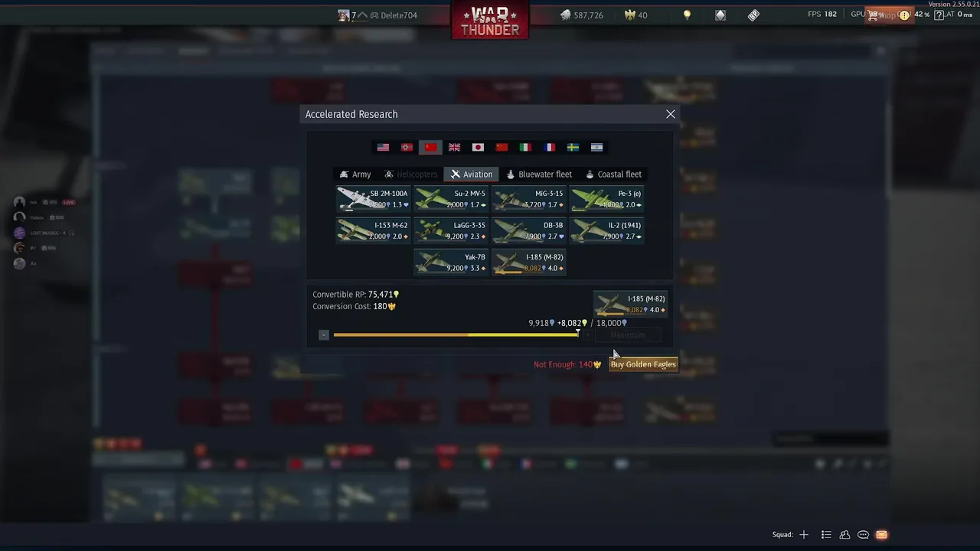Select the Great Britain flag nation
Viewport: 980px width, 551px height.
pos(455,147)
